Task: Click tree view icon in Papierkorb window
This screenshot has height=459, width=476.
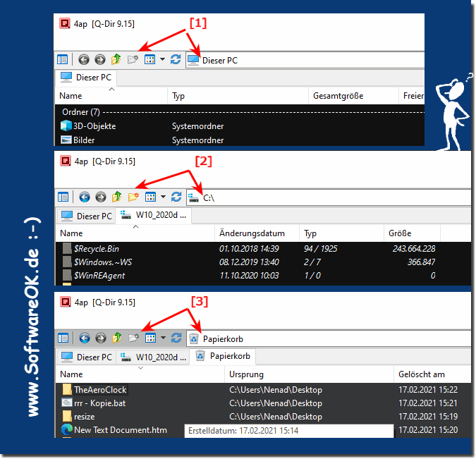Action: tap(63, 338)
